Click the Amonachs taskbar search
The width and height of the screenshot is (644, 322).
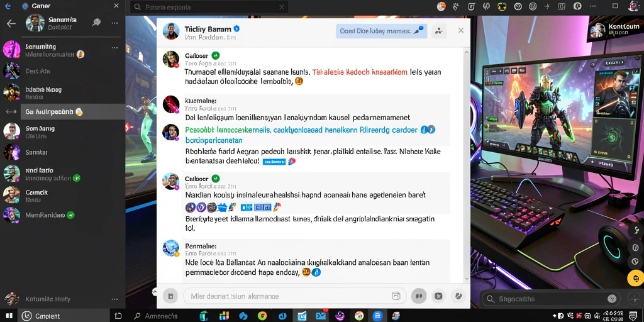(x=156, y=316)
